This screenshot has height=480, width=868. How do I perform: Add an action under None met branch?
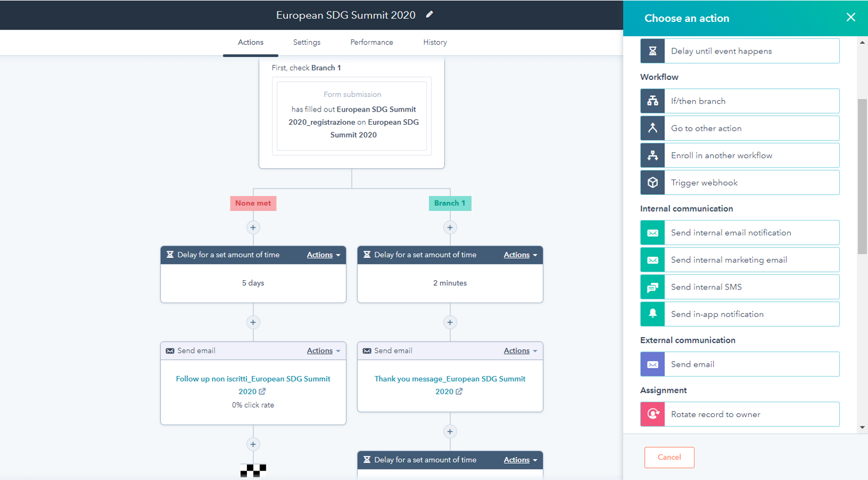tap(253, 228)
